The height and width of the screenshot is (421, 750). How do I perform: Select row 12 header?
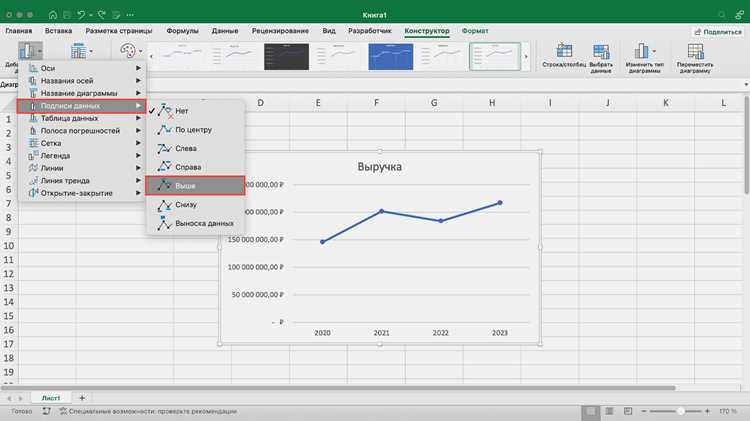coord(9,274)
